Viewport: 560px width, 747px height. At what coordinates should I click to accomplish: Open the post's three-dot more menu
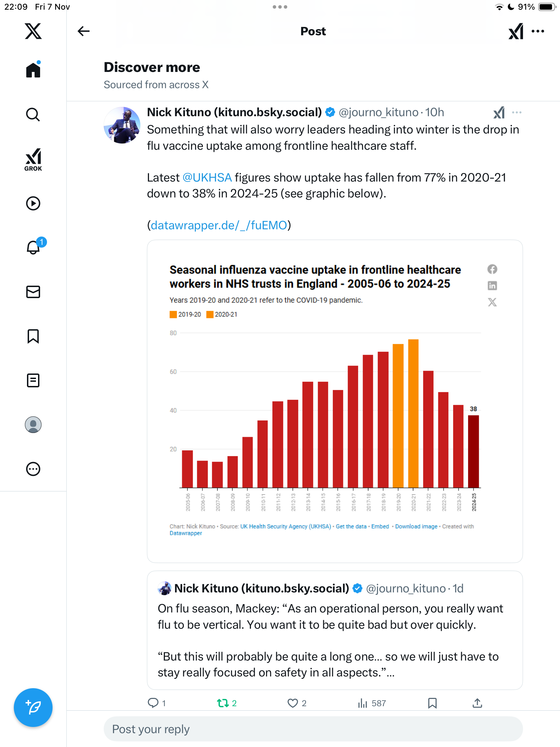click(x=517, y=112)
